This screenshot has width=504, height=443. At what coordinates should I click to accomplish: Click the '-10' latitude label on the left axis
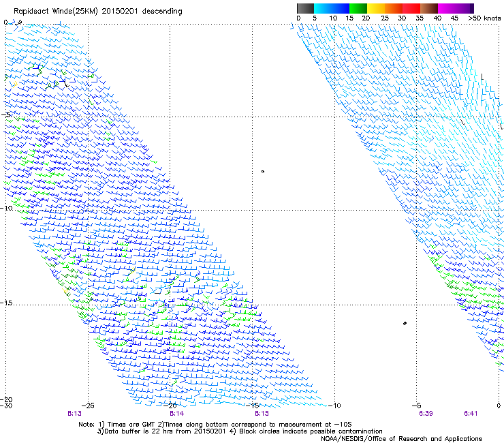6,208
